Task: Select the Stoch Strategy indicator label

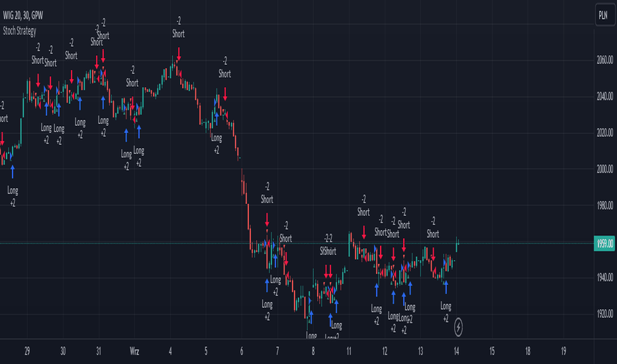Action: 19,30
